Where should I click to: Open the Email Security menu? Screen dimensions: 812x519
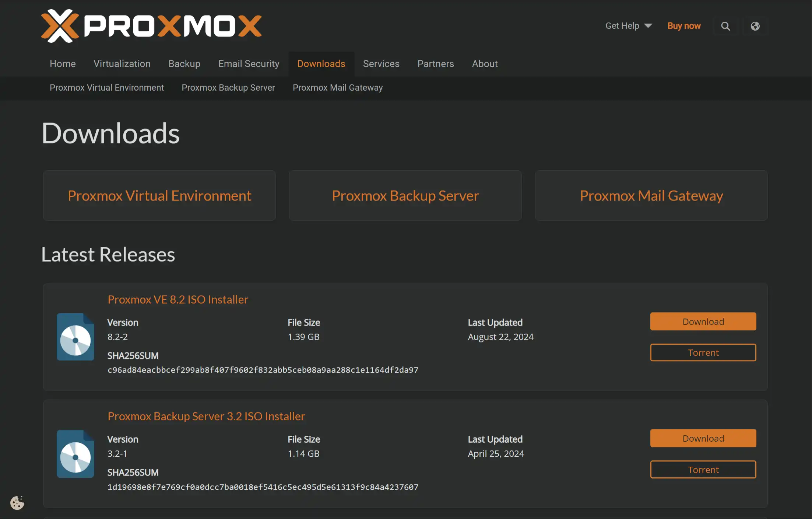point(249,64)
